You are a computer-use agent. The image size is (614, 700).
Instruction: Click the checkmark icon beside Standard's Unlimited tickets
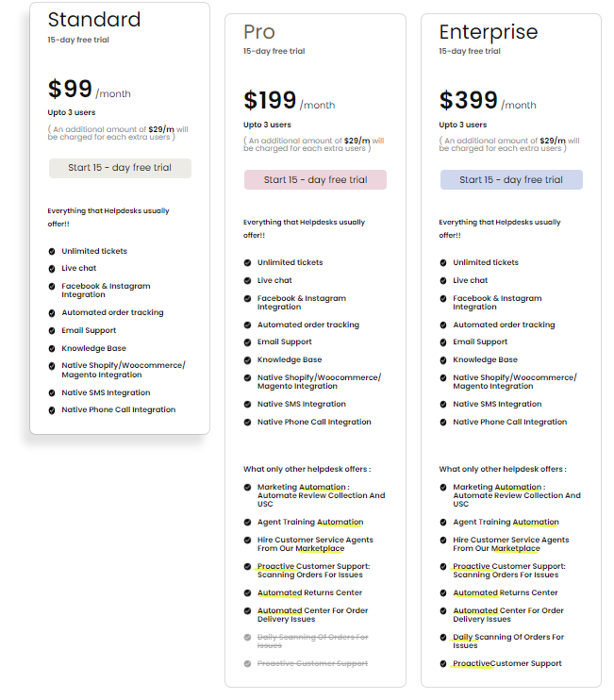click(52, 251)
